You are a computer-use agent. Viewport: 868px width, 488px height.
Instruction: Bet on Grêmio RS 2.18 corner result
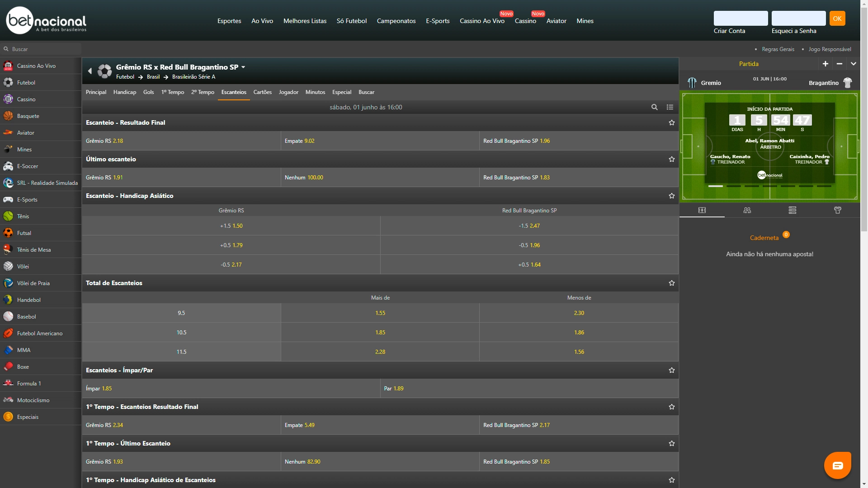[x=181, y=141]
